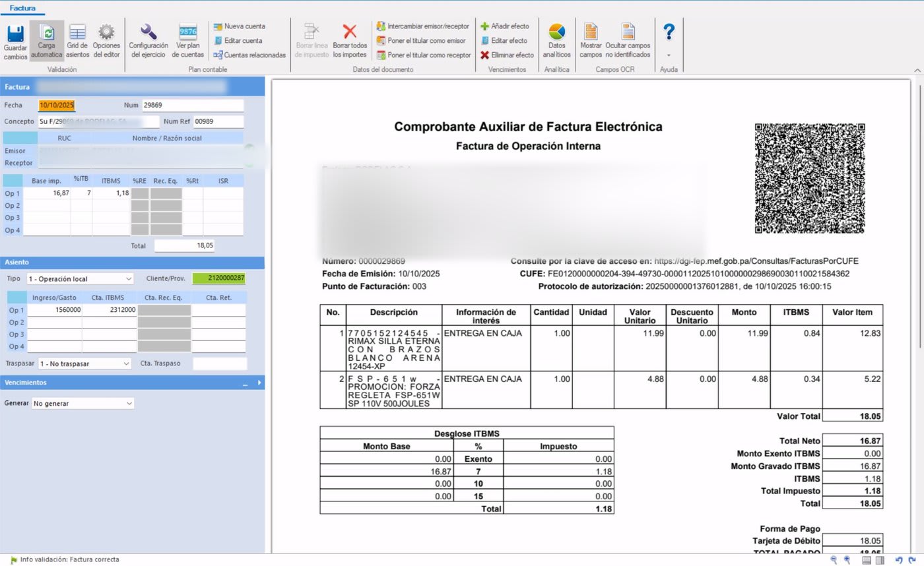Switch to horizontal split layout
Image resolution: width=924 pixels, height=566 pixels.
click(x=867, y=560)
